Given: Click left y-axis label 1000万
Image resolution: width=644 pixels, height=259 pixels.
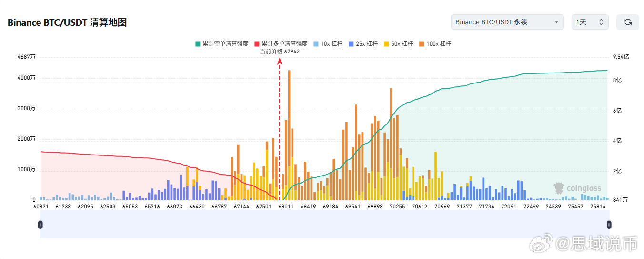Looking at the screenshot, I should pyautogui.click(x=26, y=169).
